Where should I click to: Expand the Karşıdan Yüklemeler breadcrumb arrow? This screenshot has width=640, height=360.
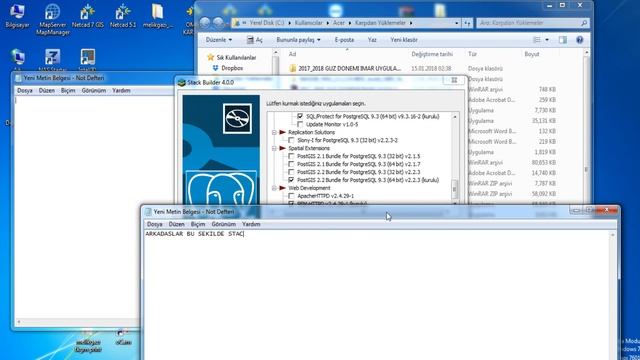[411, 23]
